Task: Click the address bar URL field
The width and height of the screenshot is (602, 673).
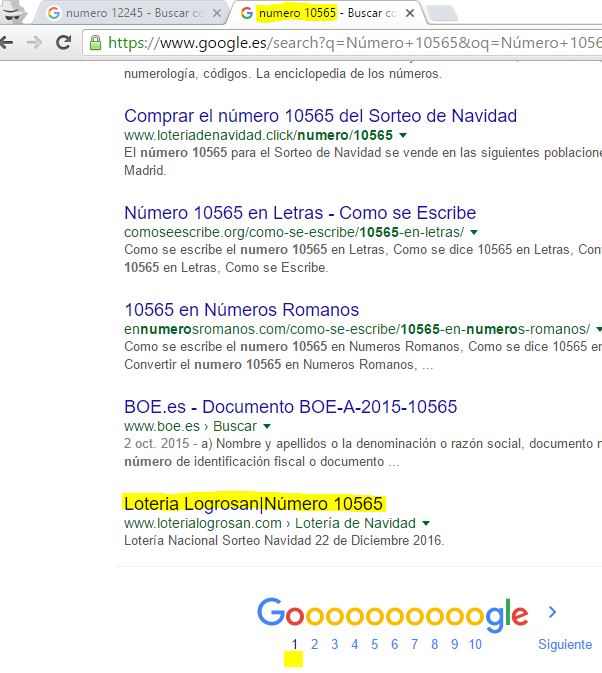Action: (x=343, y=42)
